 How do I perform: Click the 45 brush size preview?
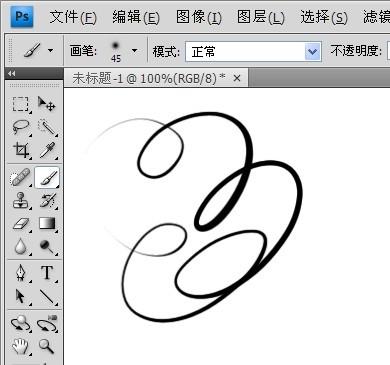point(116,51)
